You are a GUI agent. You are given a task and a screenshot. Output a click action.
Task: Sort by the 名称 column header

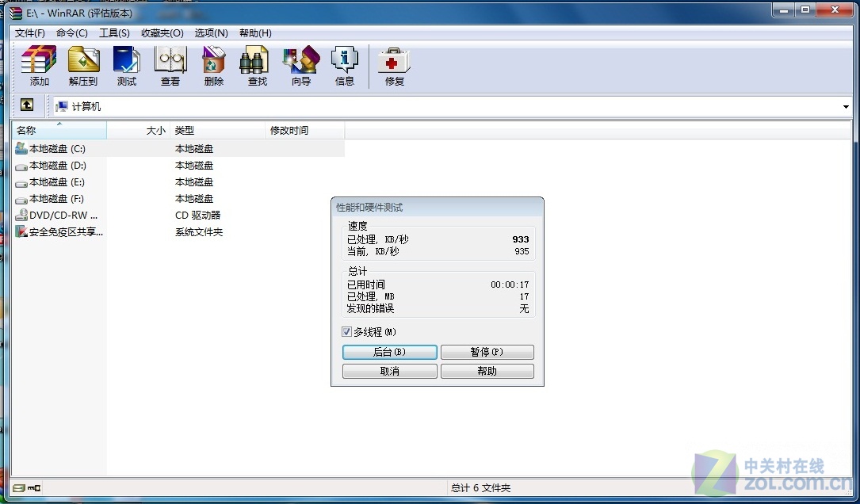click(x=59, y=131)
